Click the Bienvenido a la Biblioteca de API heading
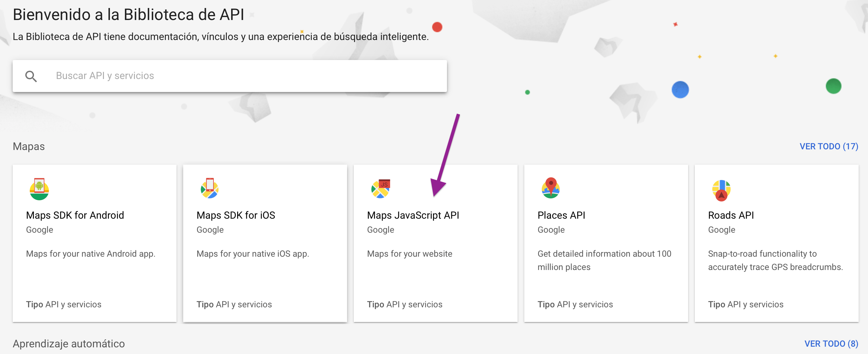The height and width of the screenshot is (354, 868). [x=128, y=15]
